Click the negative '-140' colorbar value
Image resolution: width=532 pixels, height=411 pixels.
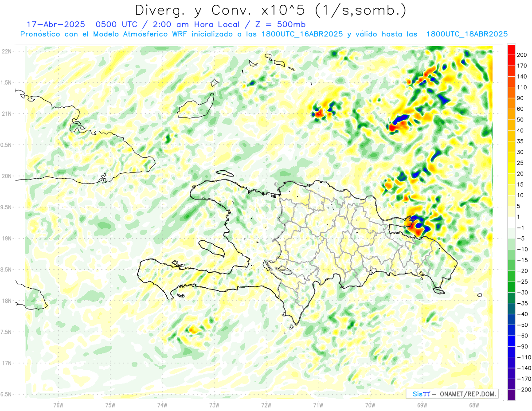[x=524, y=368]
